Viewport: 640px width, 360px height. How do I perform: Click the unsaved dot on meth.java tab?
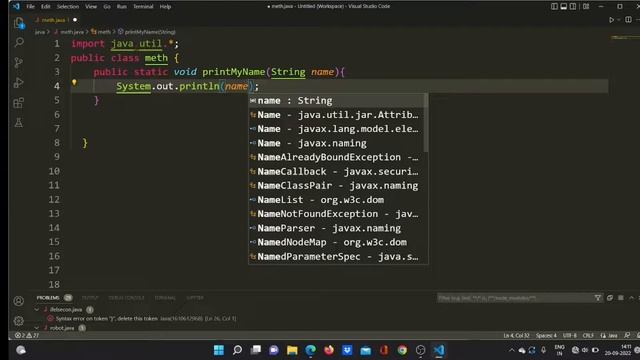point(75,20)
